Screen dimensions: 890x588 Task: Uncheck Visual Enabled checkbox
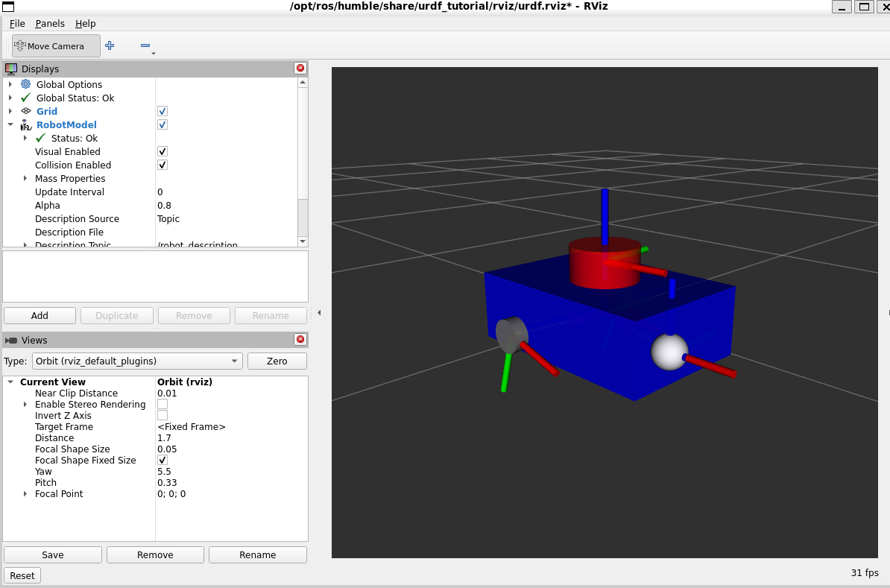(162, 152)
